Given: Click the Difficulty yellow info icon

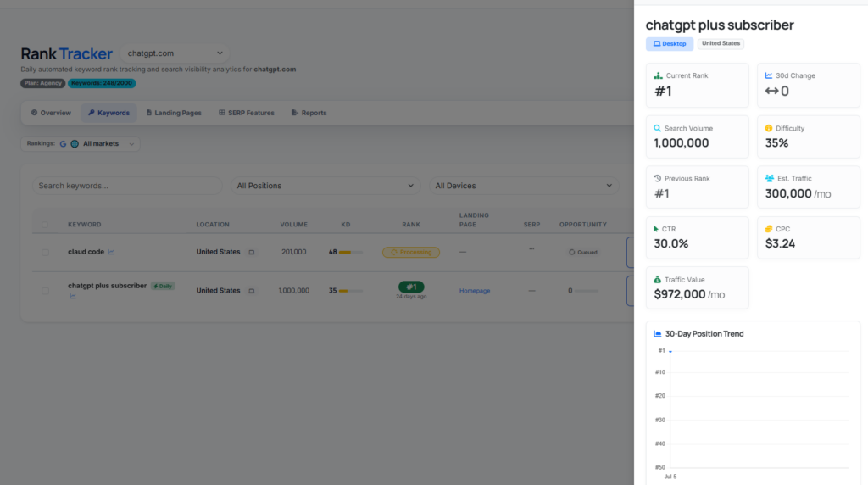Looking at the screenshot, I should (x=768, y=128).
